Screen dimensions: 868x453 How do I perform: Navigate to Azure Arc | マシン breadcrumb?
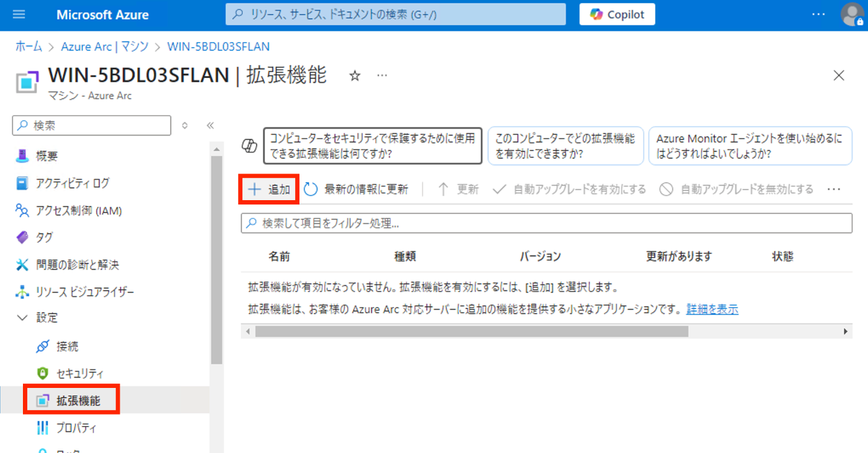tap(105, 46)
